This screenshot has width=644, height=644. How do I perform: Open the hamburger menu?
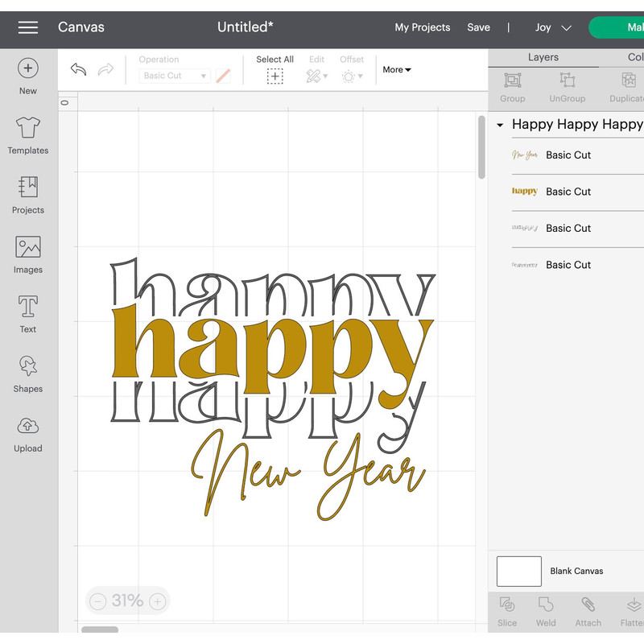[x=27, y=27]
